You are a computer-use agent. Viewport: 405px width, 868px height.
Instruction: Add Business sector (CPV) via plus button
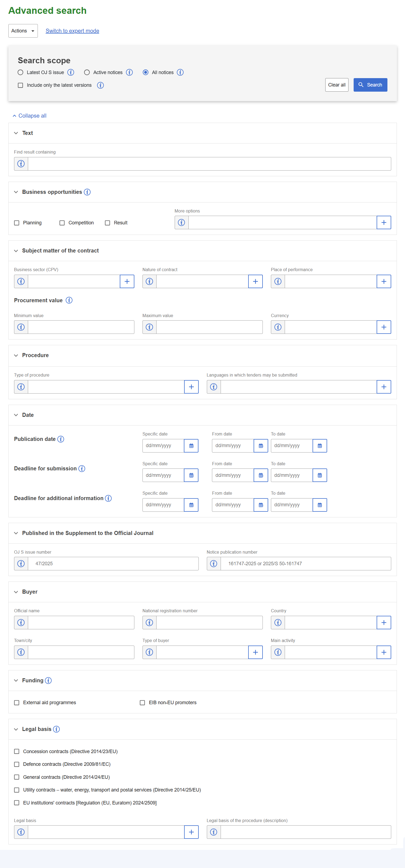(x=127, y=281)
